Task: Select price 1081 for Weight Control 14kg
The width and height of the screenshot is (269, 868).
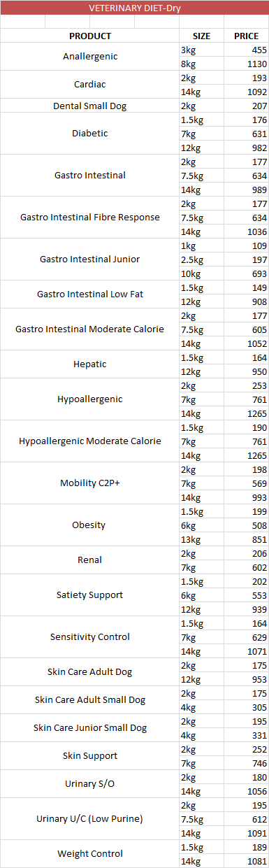Action: pos(247,861)
